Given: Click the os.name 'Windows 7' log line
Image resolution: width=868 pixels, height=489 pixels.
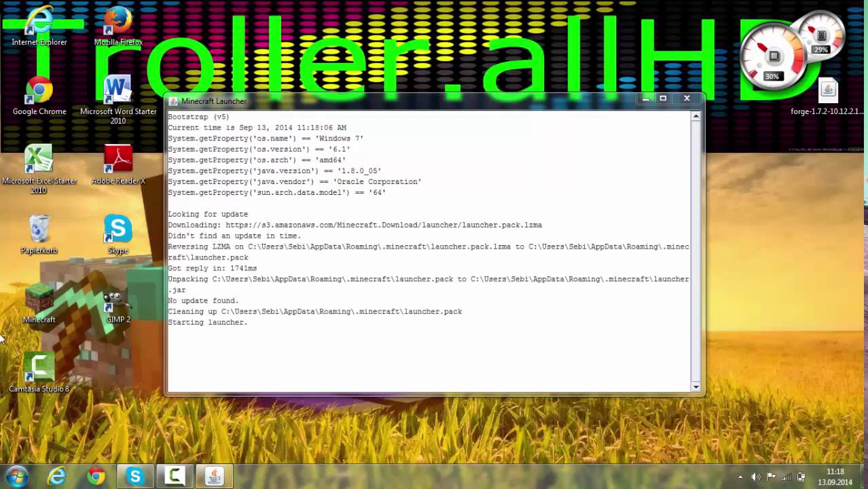Looking at the screenshot, I should [266, 139].
